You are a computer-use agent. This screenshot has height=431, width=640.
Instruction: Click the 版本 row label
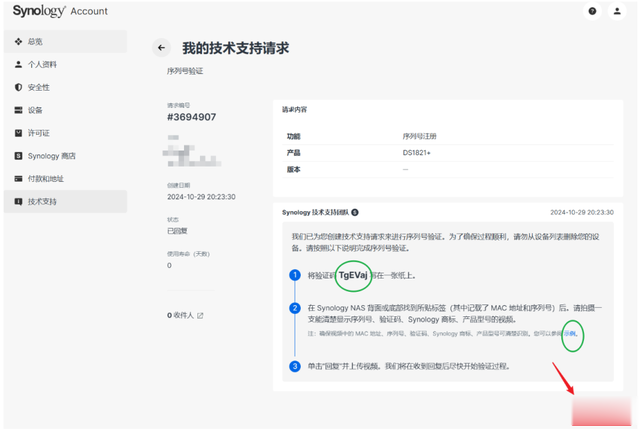[293, 169]
